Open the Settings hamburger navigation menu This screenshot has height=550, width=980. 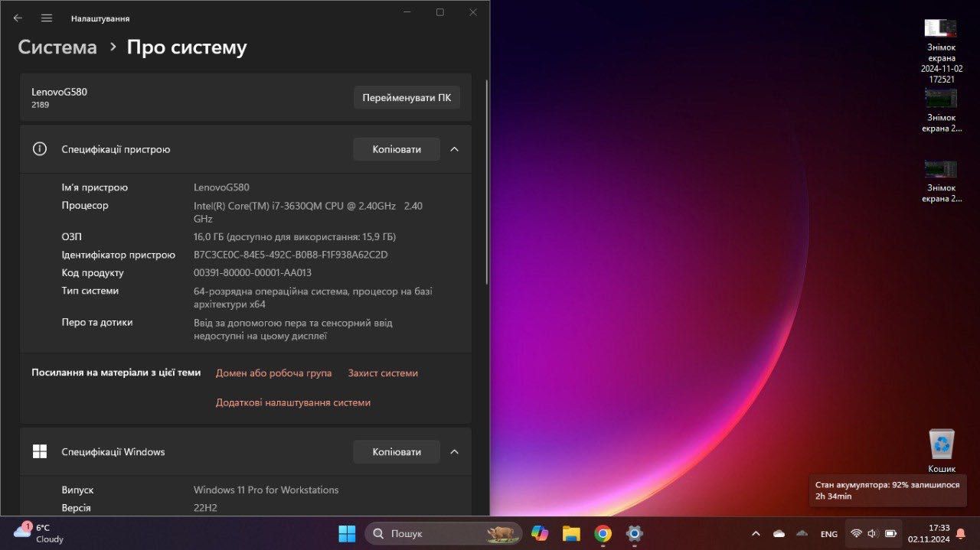[x=47, y=18]
